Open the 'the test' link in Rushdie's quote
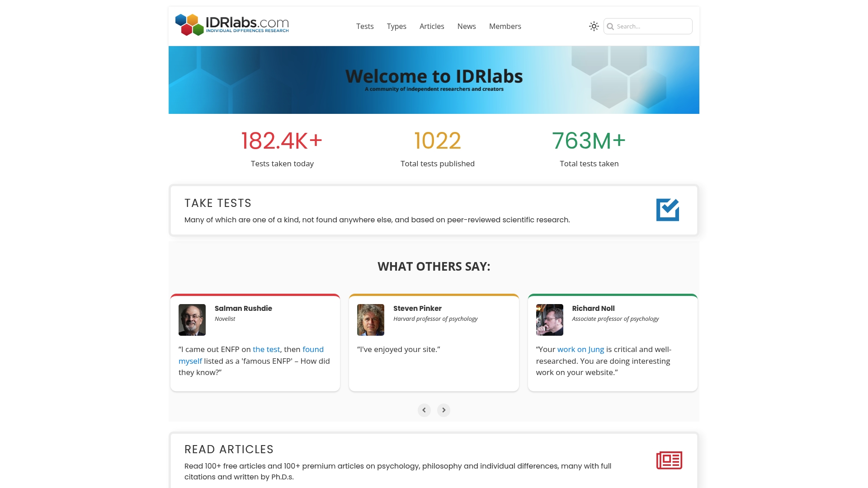The width and height of the screenshot is (868, 488). click(266, 349)
